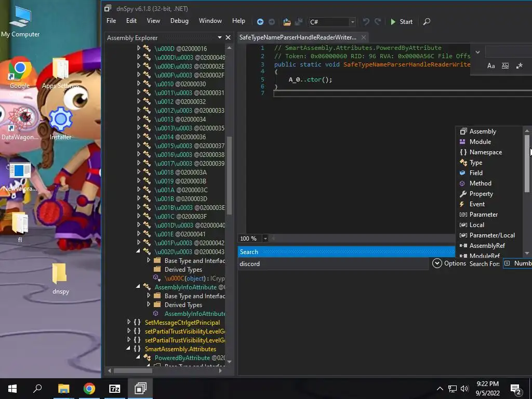Open Assembly Explorer panel options arrow
Screen dimensions: 532x399
(220, 37)
